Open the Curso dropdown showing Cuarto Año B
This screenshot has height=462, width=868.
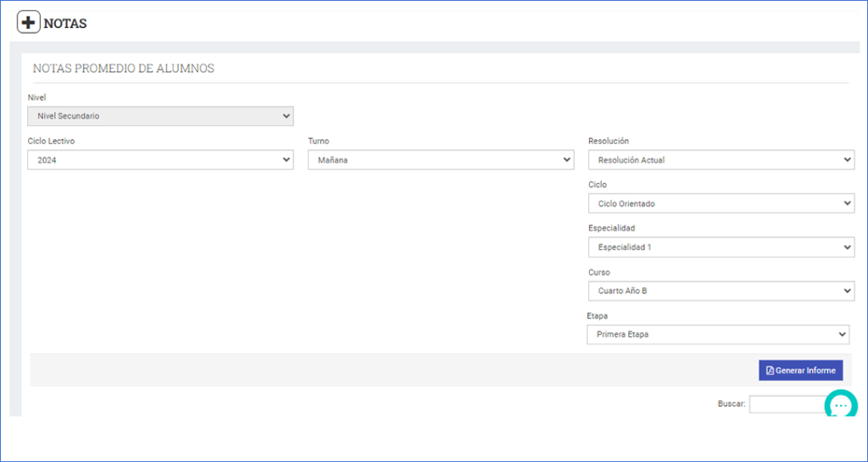721,291
